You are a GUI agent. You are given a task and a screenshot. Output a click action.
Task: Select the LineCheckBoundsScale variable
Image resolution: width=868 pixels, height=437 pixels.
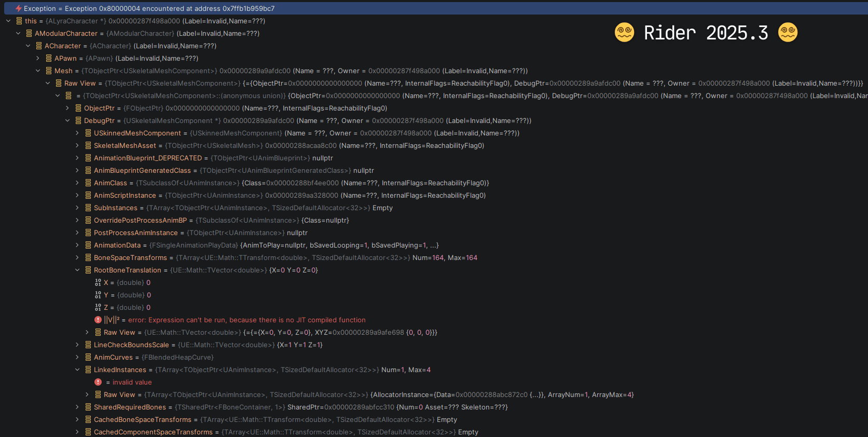tap(131, 345)
